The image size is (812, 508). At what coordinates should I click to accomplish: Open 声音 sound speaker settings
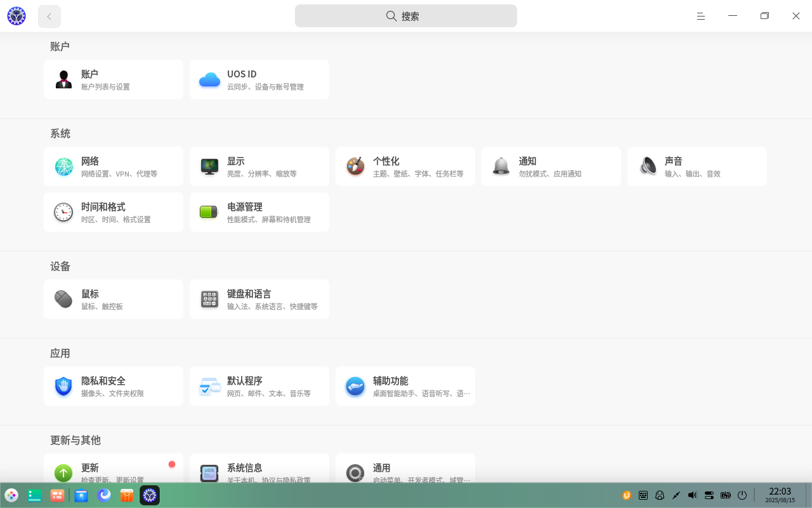(648, 166)
